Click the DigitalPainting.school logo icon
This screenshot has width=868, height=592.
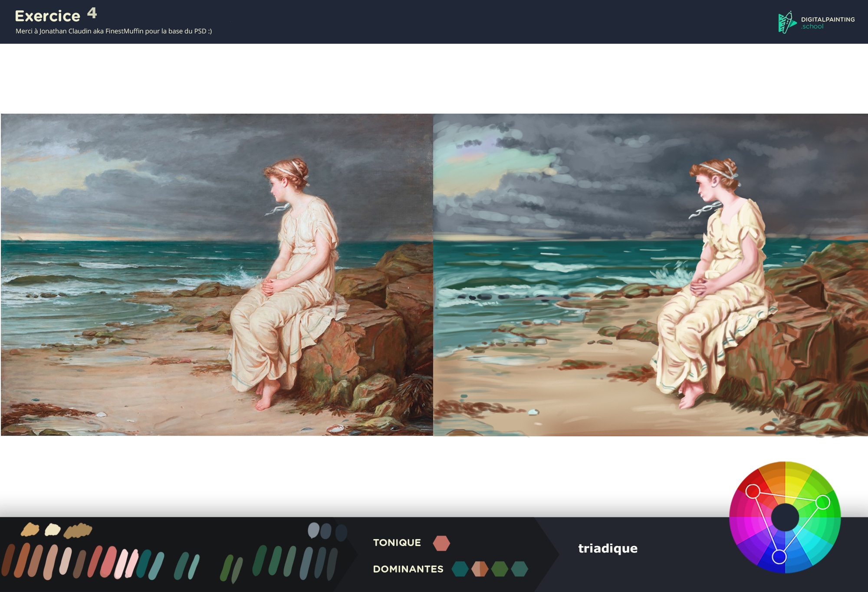pyautogui.click(x=787, y=23)
